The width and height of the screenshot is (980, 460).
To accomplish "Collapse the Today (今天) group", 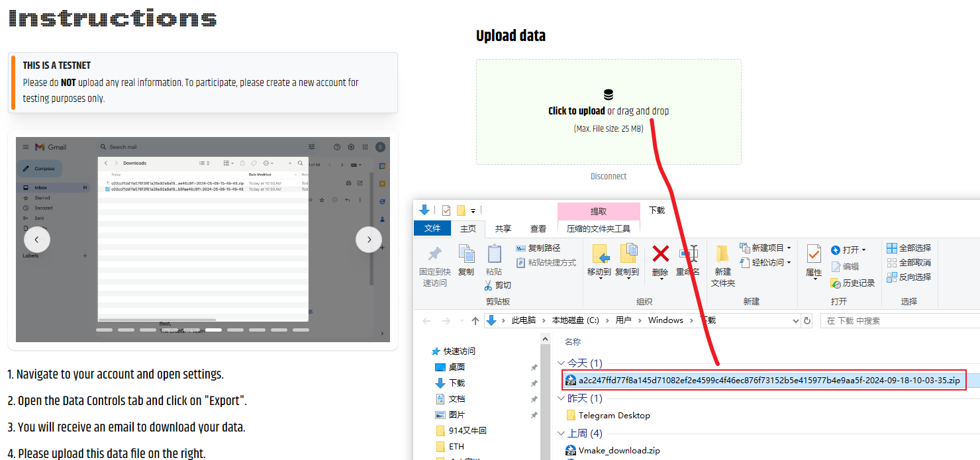I will (x=562, y=363).
